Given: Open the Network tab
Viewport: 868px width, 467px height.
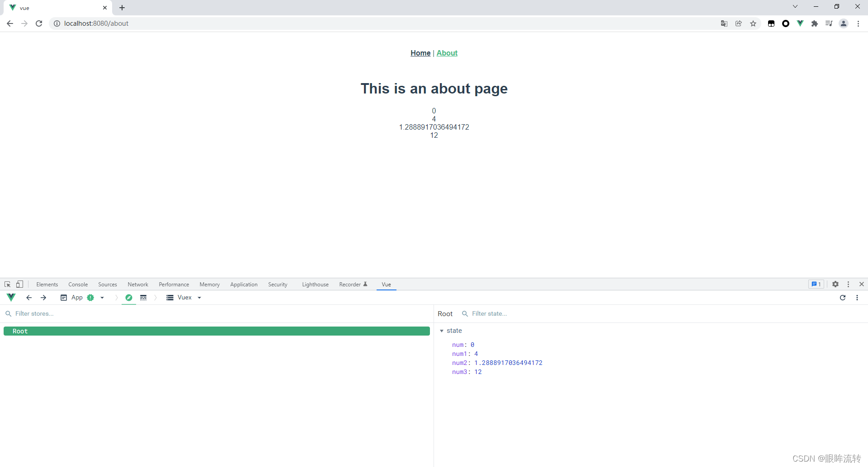Looking at the screenshot, I should (x=138, y=285).
